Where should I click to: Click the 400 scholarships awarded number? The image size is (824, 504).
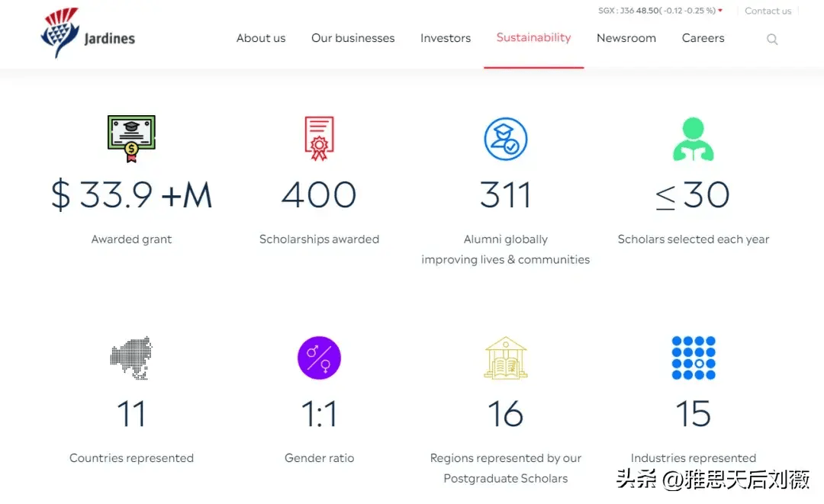(319, 196)
